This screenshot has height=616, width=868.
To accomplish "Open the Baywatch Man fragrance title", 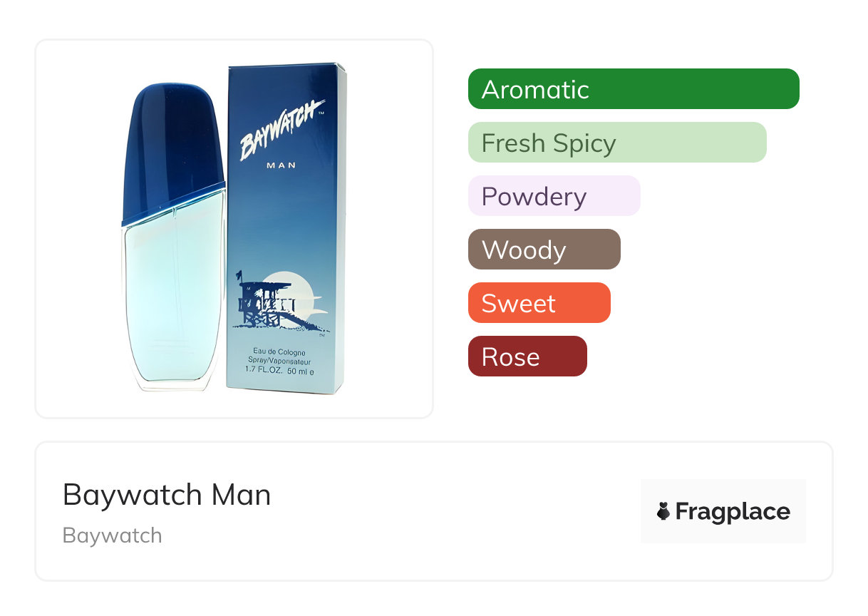I will [x=167, y=495].
